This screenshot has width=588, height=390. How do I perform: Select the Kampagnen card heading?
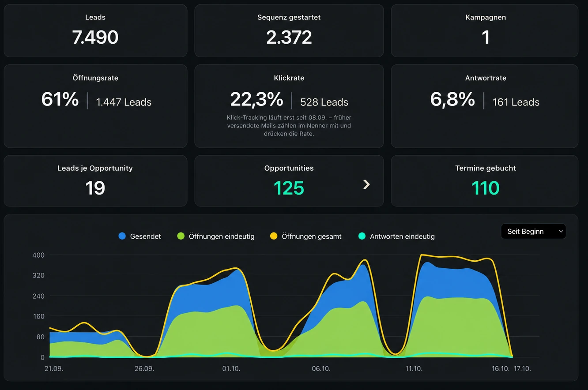pyautogui.click(x=486, y=18)
